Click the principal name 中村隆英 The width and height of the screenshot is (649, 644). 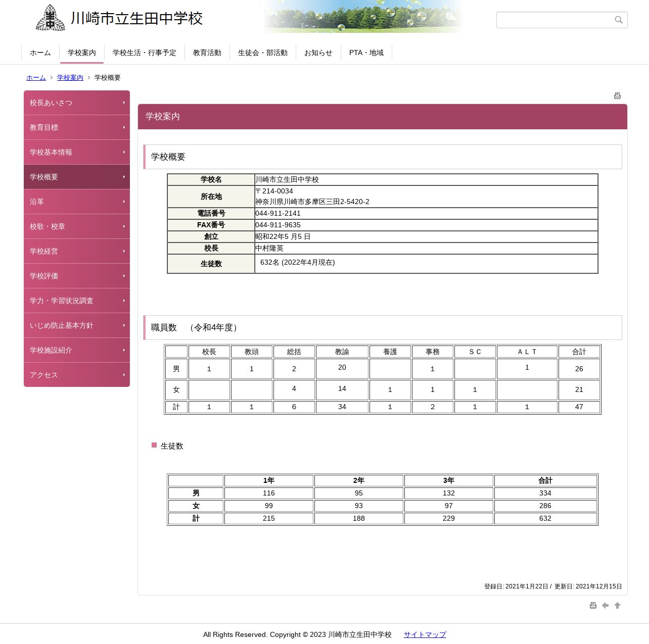[x=269, y=248]
